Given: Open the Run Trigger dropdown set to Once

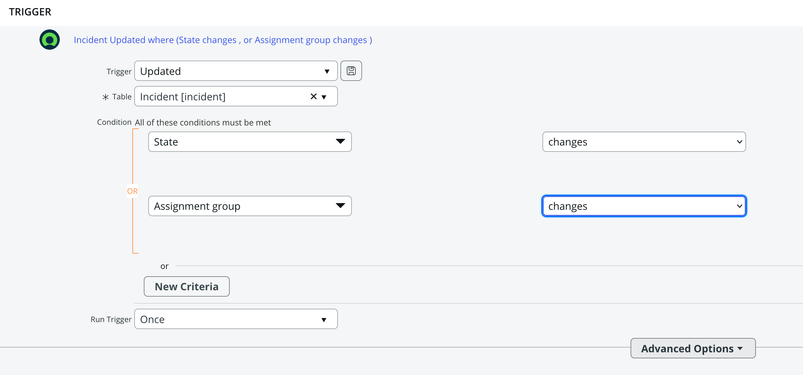Looking at the screenshot, I should (236, 319).
